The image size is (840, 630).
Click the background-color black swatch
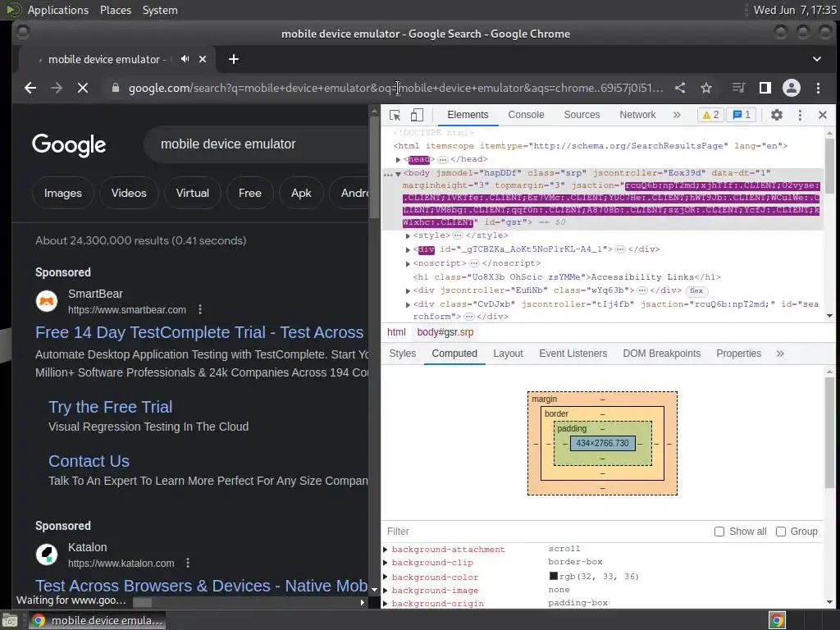[554, 576]
